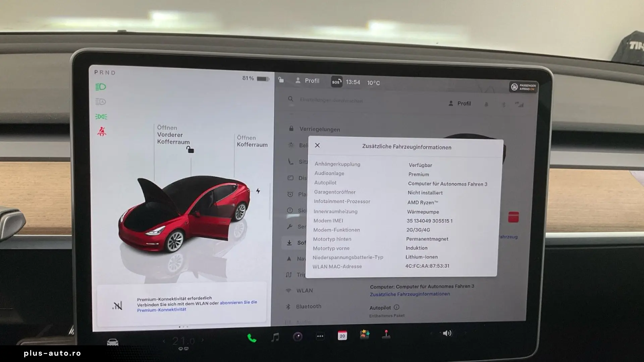Screen dimensions: 644x362
Task: Open the Zusätzliche Fahrzeuginformationen link
Action: [410, 294]
